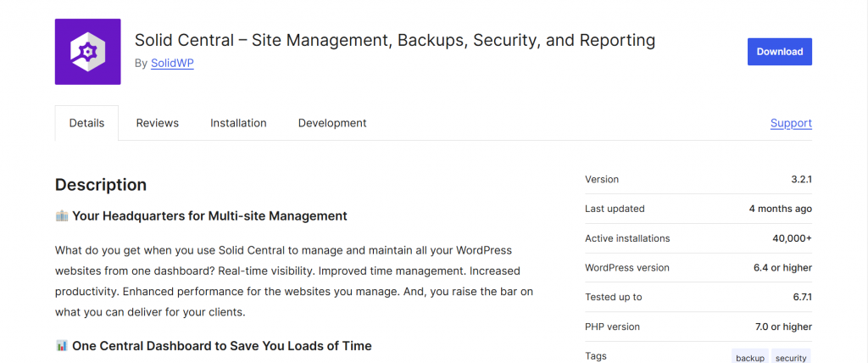Screen dimensions: 868x363
Task: Click the Solid Central purple plugin logo
Action: tap(87, 52)
